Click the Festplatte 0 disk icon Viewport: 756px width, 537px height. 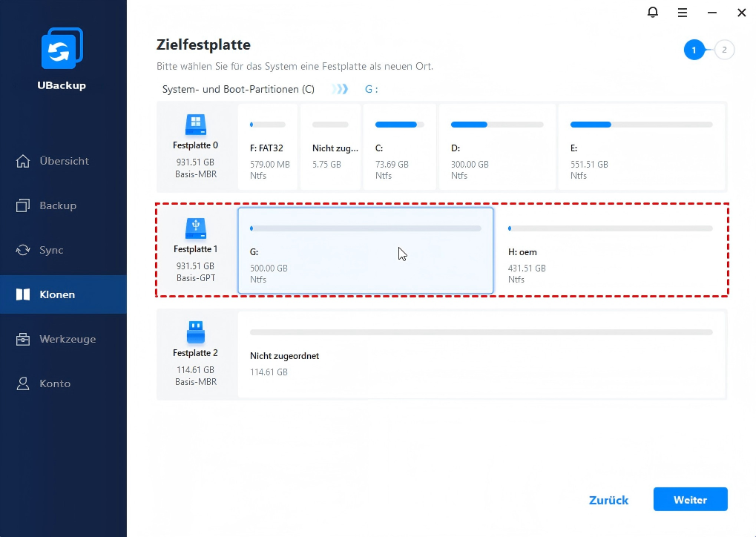point(195,124)
